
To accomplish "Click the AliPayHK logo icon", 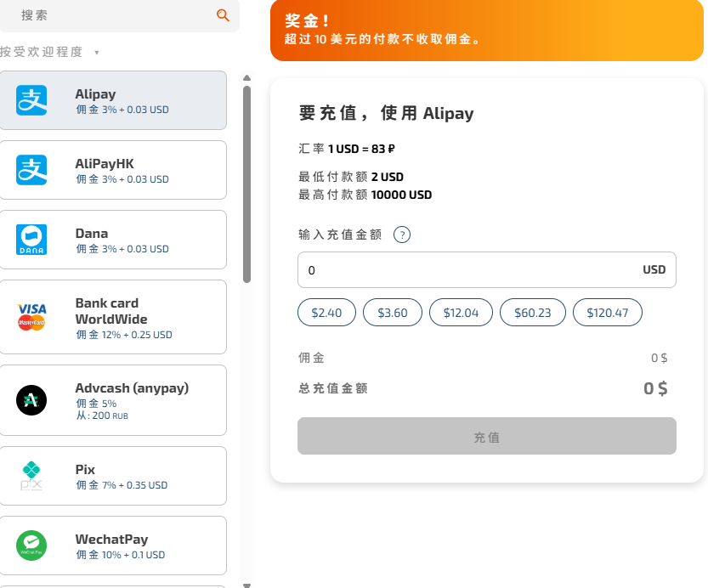I will coord(31,170).
